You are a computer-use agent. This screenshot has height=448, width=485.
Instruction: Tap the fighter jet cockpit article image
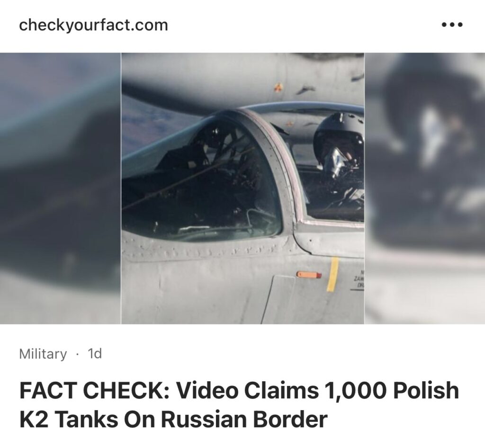coord(242,188)
